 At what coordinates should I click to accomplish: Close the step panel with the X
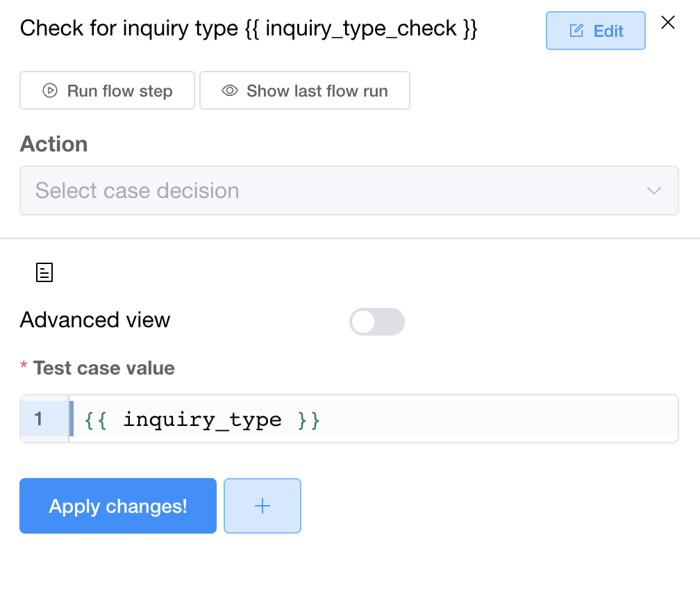tap(668, 23)
